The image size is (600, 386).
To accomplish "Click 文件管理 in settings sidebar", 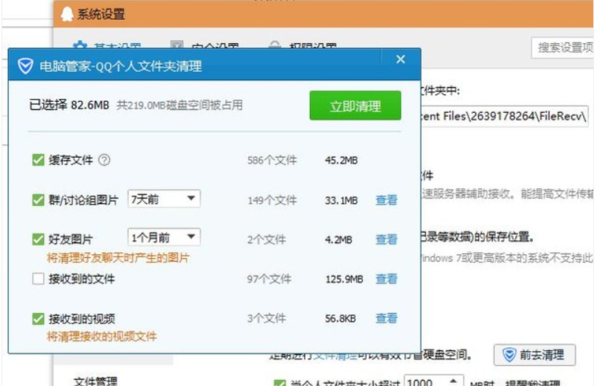I will point(95,381).
